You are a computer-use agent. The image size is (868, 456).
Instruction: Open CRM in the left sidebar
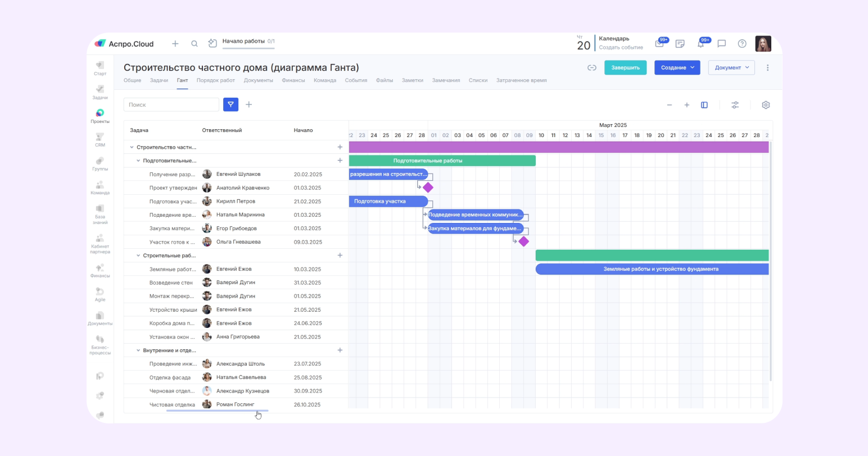click(x=100, y=140)
